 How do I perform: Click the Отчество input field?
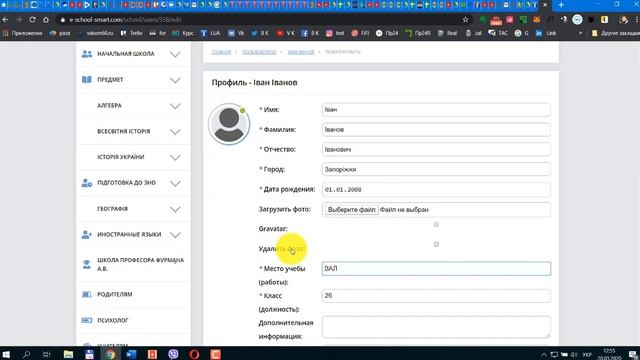(x=436, y=149)
